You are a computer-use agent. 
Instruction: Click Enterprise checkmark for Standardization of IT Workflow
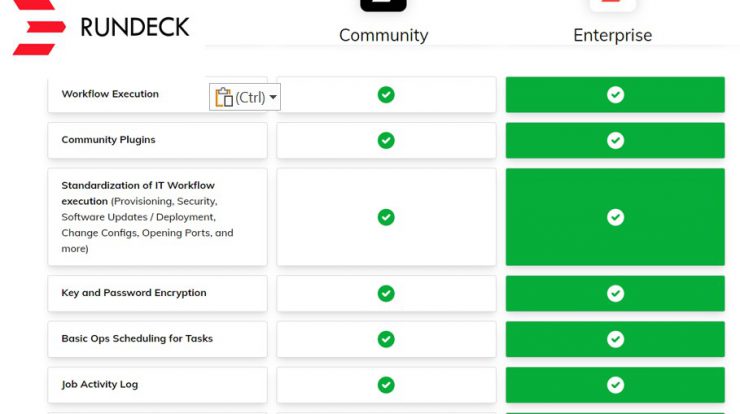[615, 217]
